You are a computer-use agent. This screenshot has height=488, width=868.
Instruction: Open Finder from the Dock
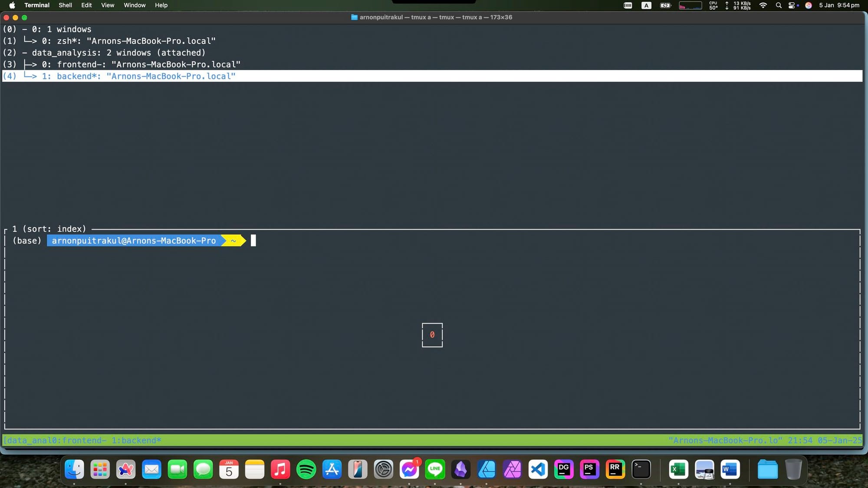[x=74, y=469]
